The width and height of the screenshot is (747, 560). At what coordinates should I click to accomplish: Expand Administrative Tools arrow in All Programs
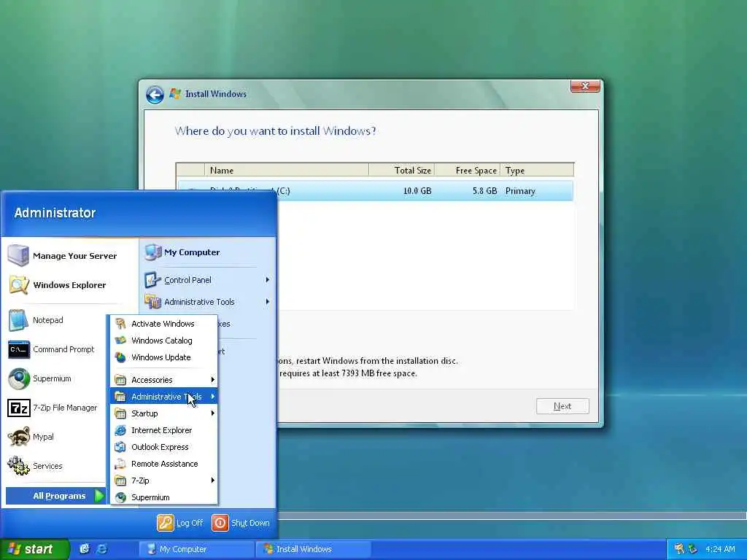tap(212, 396)
